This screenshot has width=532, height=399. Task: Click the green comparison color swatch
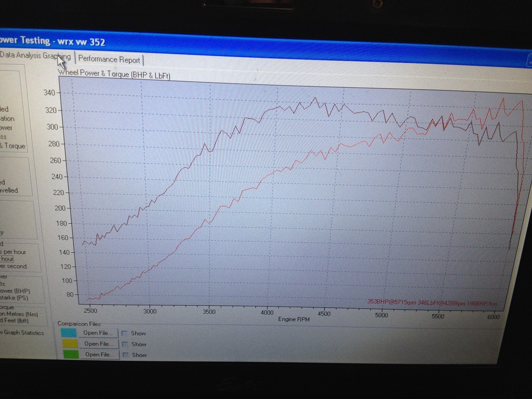tap(69, 354)
